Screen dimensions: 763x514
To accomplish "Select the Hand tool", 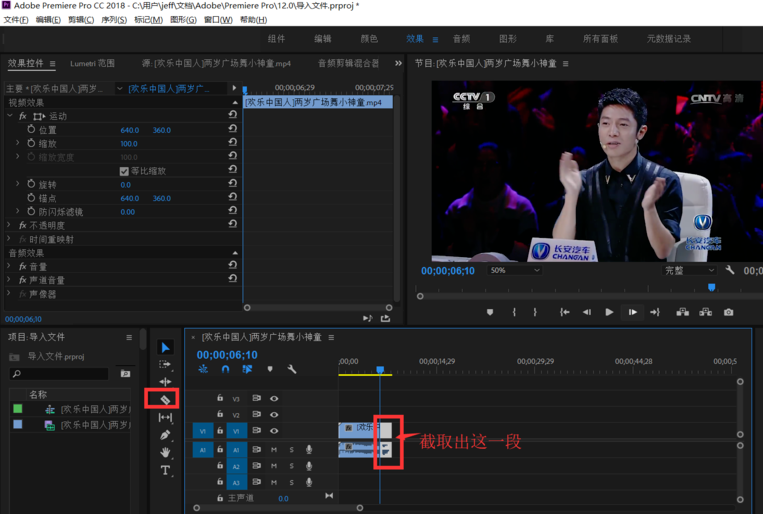I will point(165,452).
